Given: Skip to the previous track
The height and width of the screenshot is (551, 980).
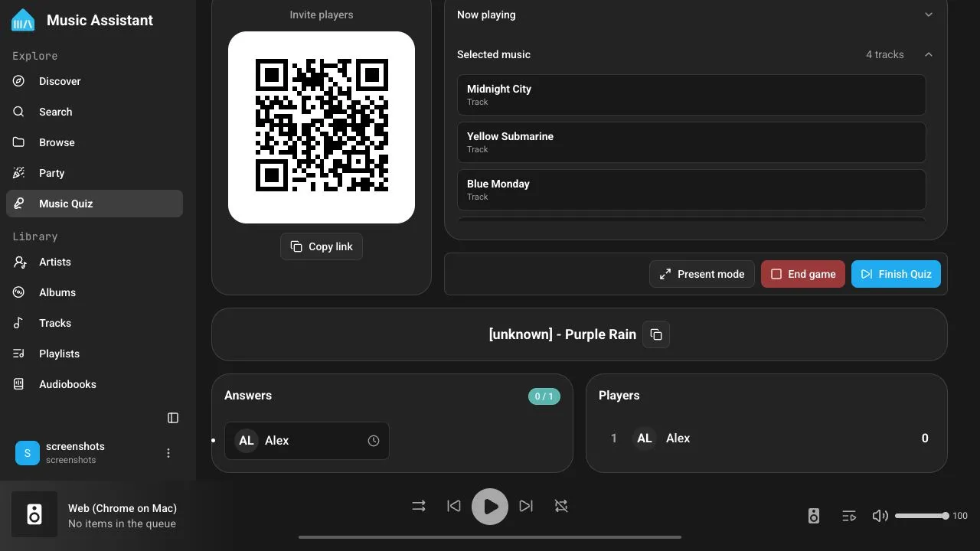Looking at the screenshot, I should pyautogui.click(x=454, y=506).
